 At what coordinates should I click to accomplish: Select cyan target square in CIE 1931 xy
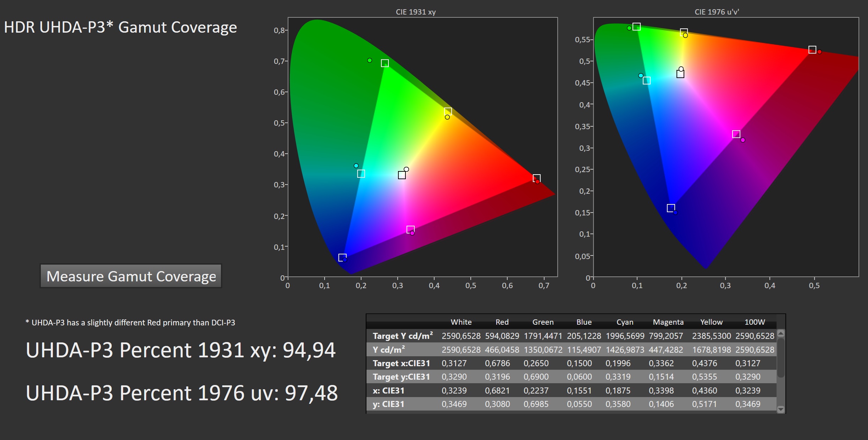(361, 174)
